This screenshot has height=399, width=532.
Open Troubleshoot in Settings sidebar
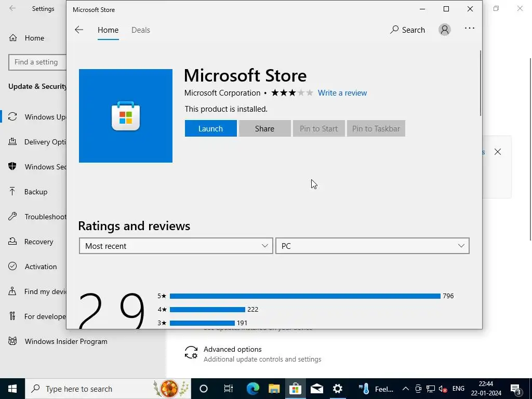(x=37, y=217)
